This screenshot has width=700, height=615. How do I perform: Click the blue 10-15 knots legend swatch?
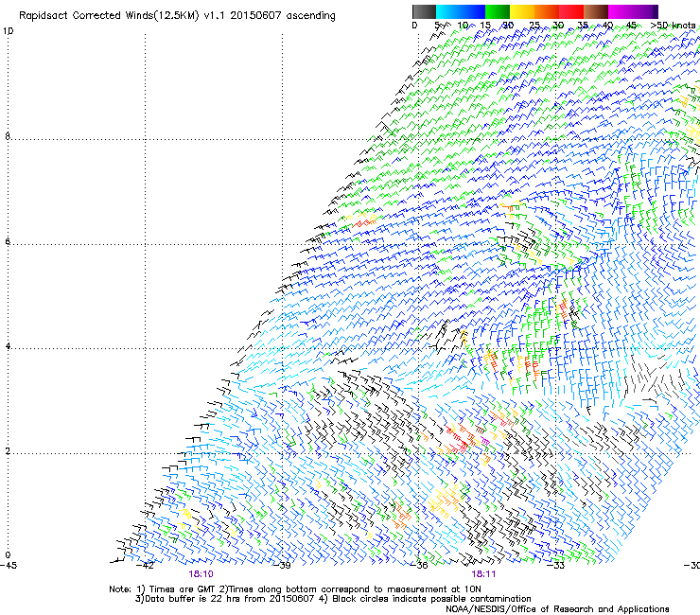473,11
